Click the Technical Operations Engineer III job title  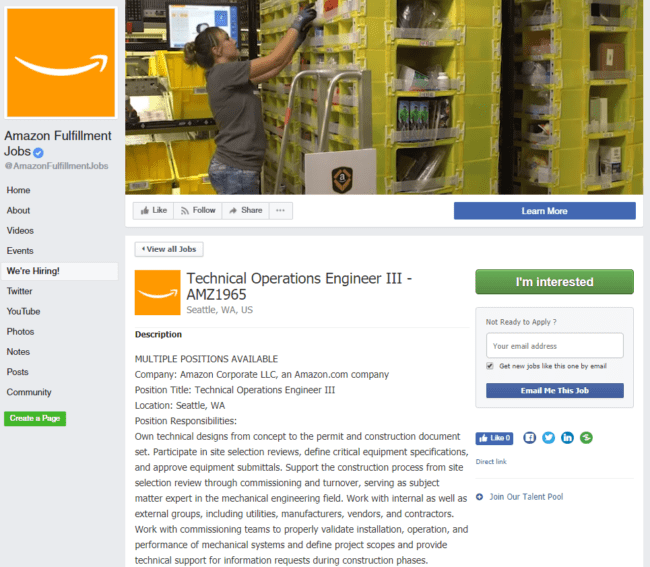[299, 286]
